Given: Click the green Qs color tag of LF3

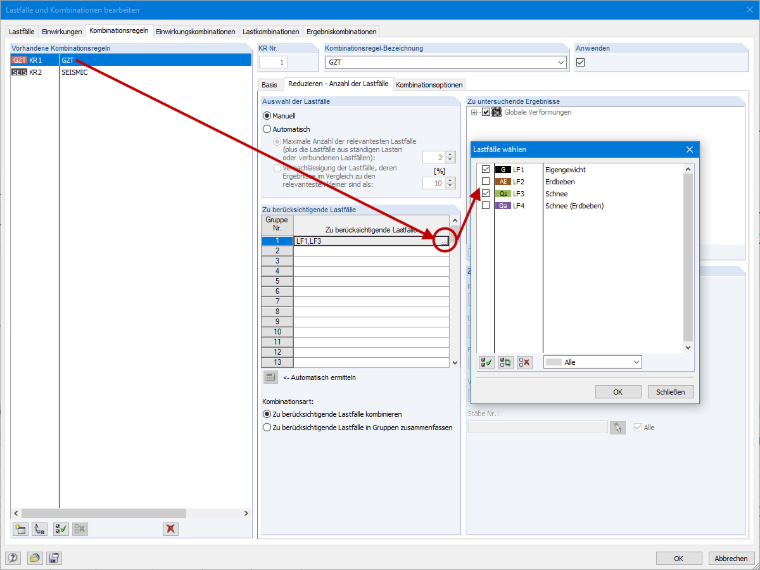Looking at the screenshot, I should point(503,193).
